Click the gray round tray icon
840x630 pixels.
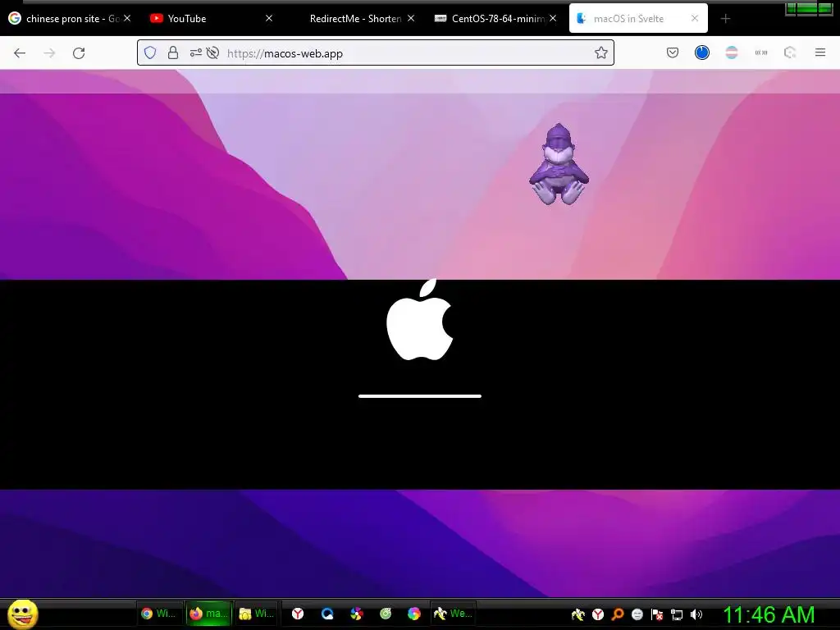point(637,614)
